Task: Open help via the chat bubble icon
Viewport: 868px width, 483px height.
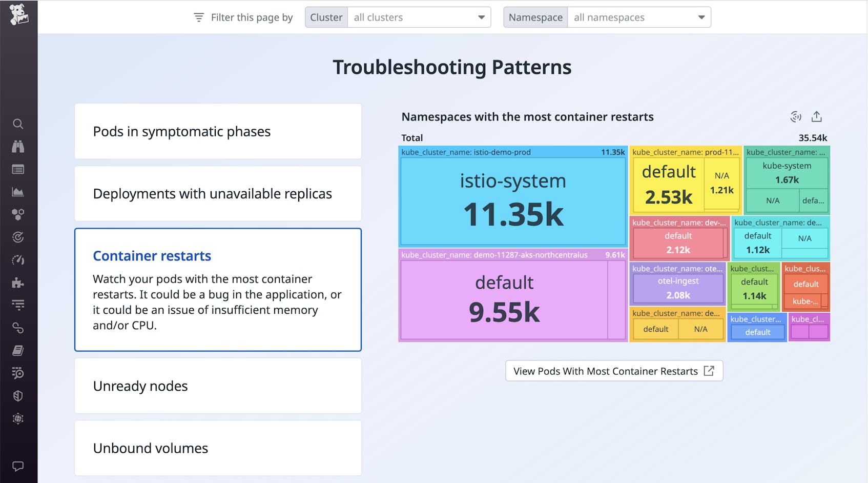Action: 18,466
